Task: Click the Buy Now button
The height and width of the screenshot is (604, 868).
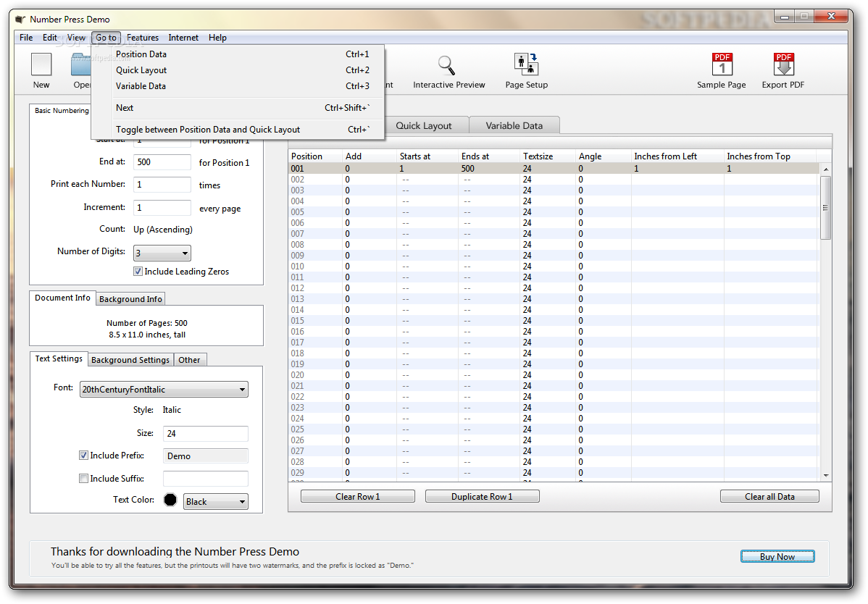Action: 777,557
